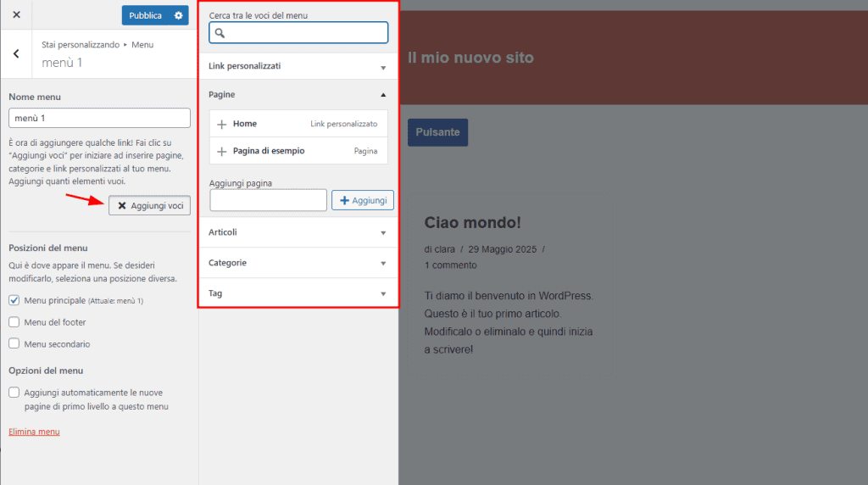Click the Elimina menu link
Image resolution: width=868 pixels, height=485 pixels.
click(x=34, y=432)
